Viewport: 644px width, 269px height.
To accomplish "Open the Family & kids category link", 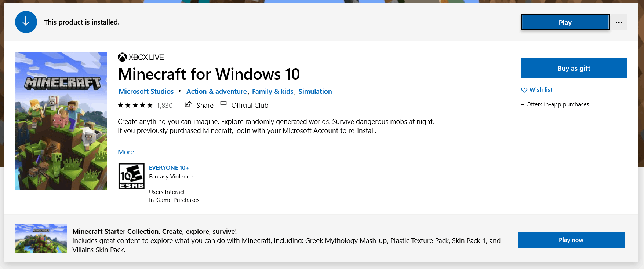I will point(273,92).
